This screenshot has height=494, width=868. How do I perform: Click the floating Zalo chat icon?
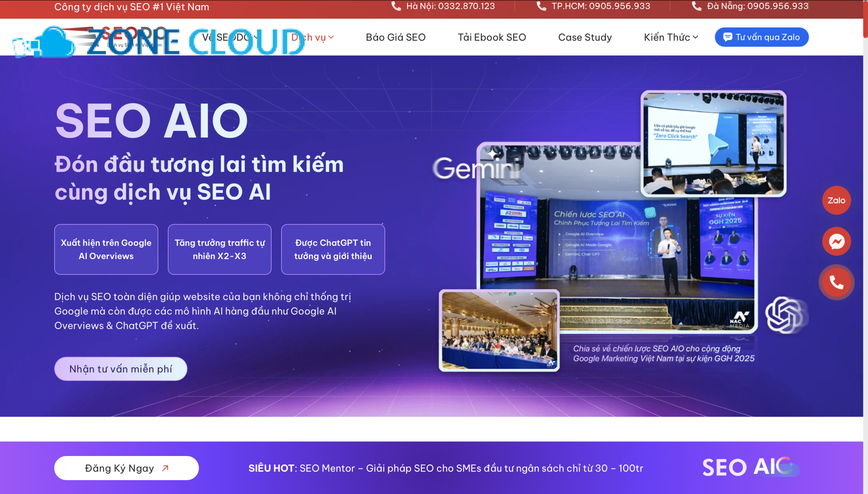point(836,200)
